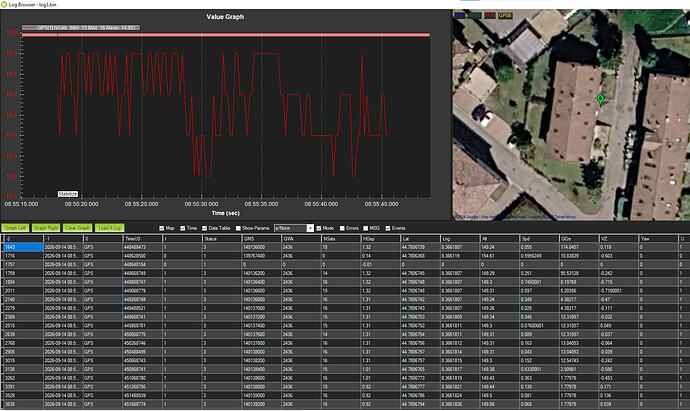690x411 pixels.
Task: Click Alt value 154.61
Action: point(488,256)
